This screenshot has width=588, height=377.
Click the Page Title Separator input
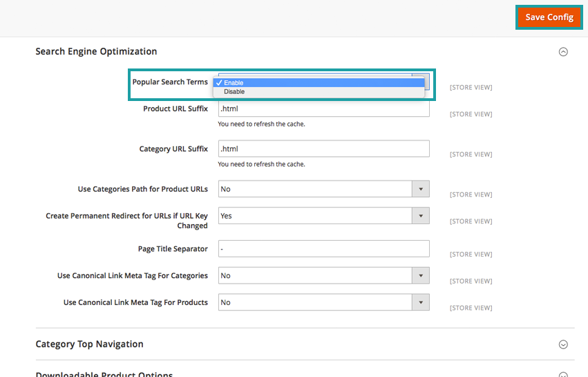[323, 249]
